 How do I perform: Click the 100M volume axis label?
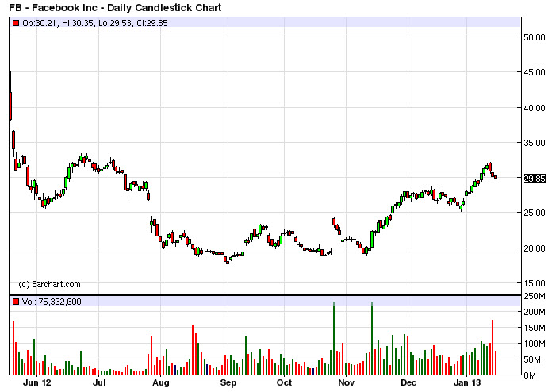click(x=535, y=344)
